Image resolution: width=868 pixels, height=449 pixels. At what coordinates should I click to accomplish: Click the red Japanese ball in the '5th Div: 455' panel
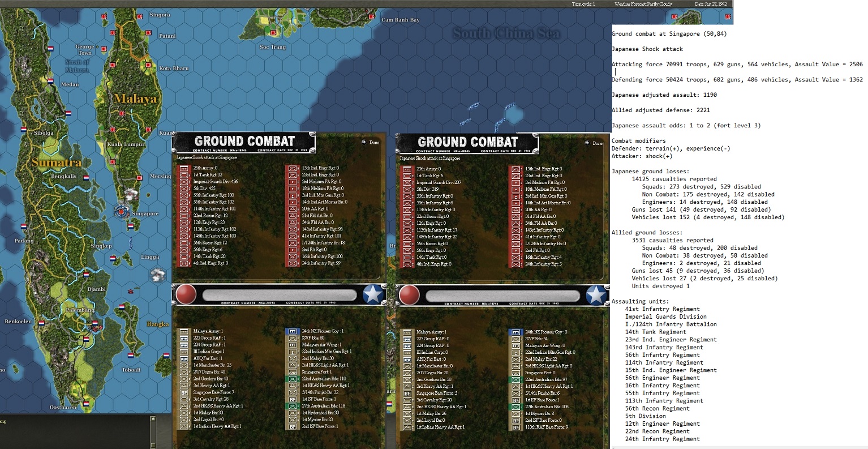[186, 294]
